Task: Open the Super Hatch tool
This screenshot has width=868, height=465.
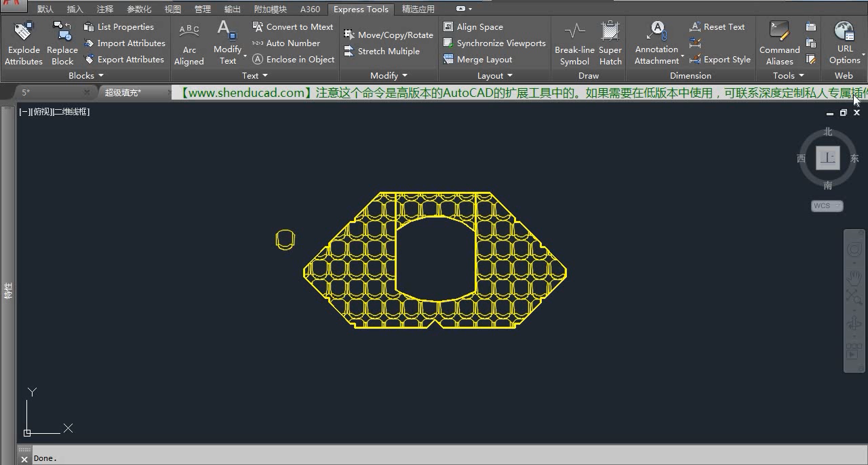Action: click(x=610, y=44)
